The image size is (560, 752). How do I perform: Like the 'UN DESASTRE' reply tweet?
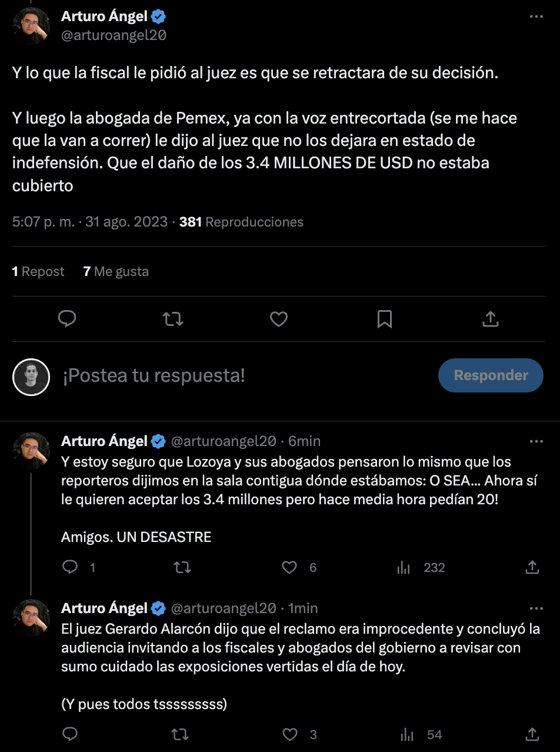289,567
